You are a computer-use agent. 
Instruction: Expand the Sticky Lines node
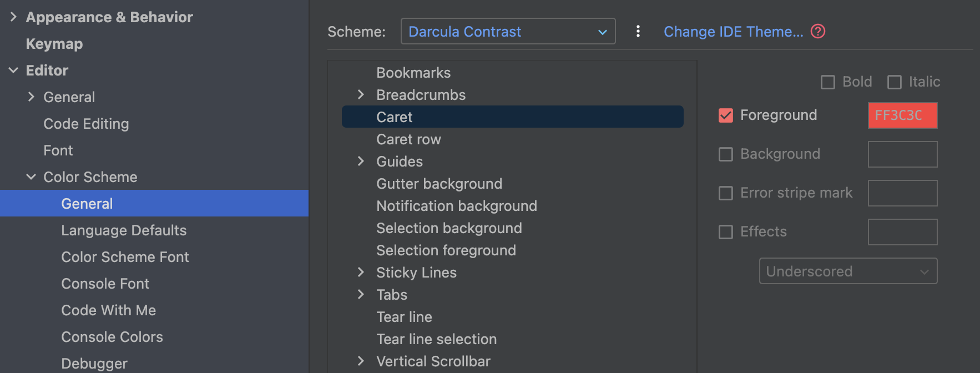361,273
